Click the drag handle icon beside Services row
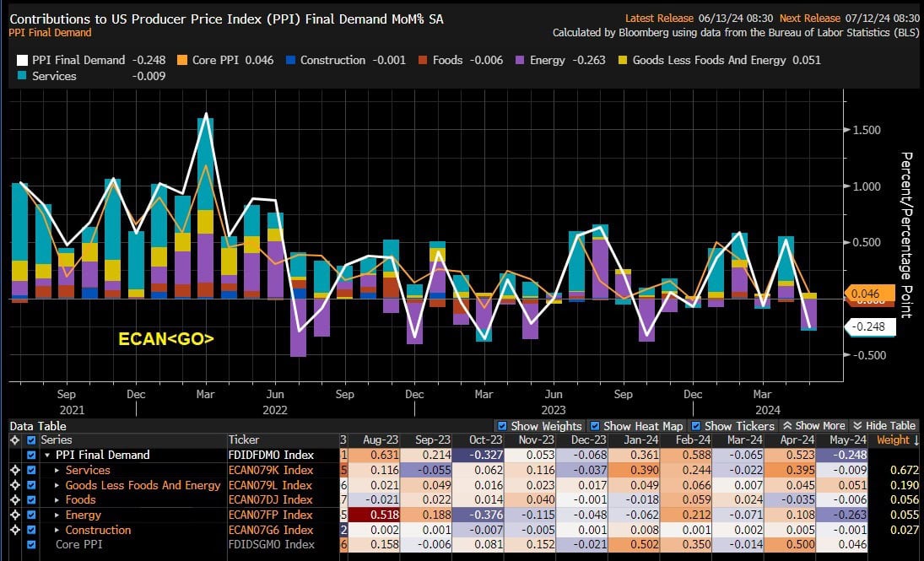This screenshot has width=924, height=561. 14,470
